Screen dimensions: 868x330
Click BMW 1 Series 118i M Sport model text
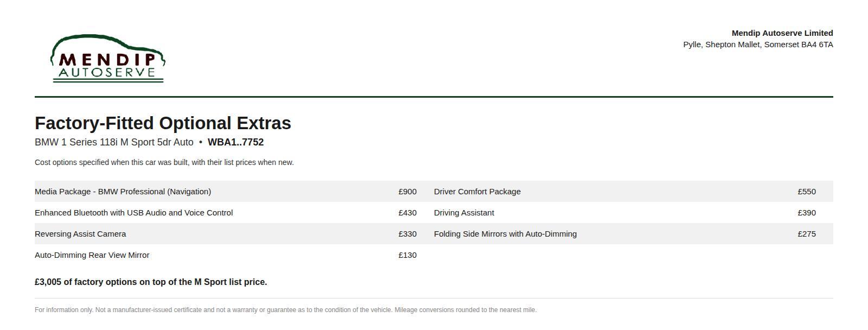coord(114,142)
